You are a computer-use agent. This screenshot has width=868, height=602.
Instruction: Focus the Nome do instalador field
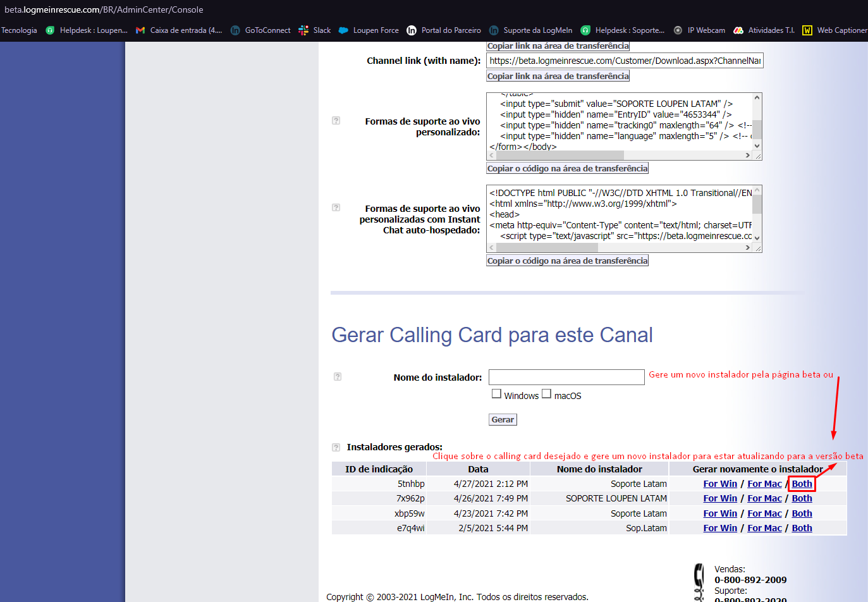pos(566,378)
